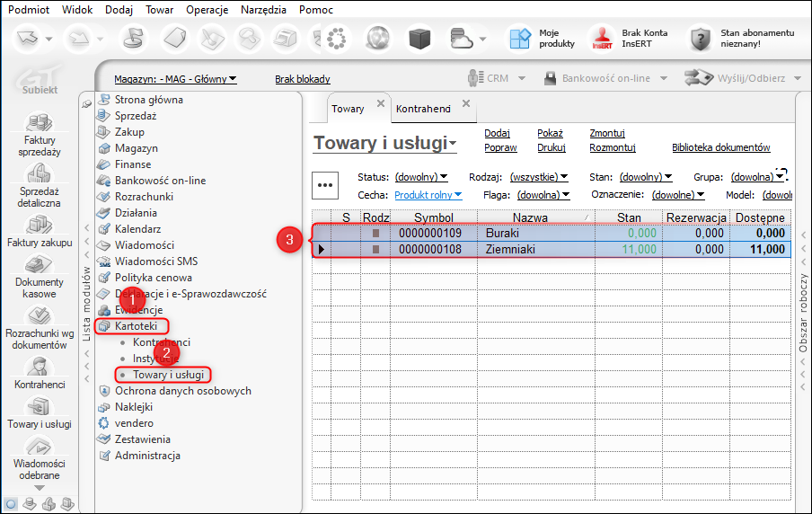
Task: Open the three-dots filter button
Action: coord(325,185)
